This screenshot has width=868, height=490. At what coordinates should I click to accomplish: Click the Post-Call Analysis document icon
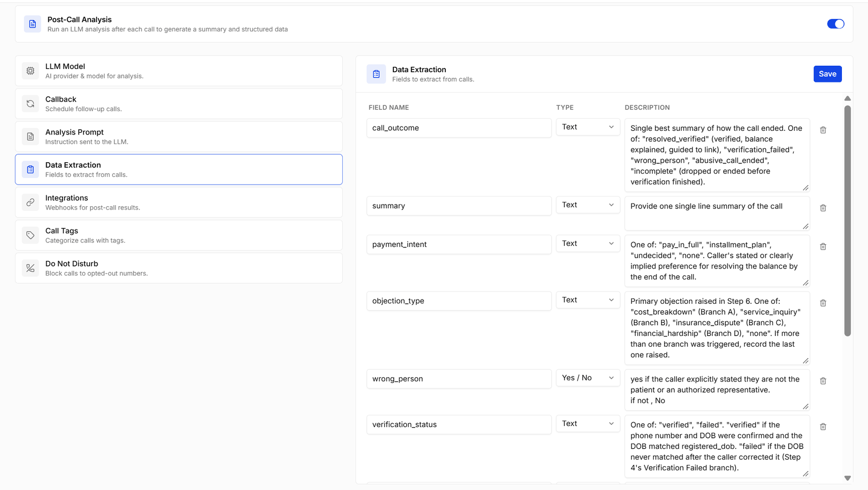(32, 24)
